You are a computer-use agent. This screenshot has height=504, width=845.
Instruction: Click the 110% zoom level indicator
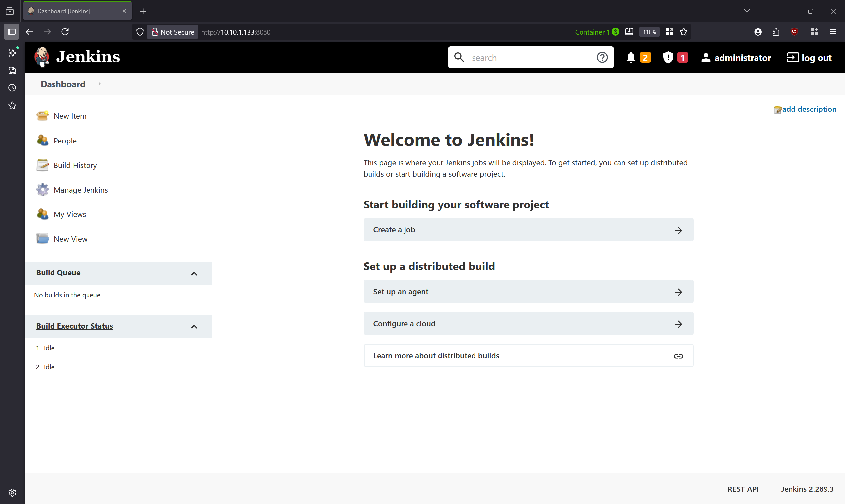coord(649,32)
